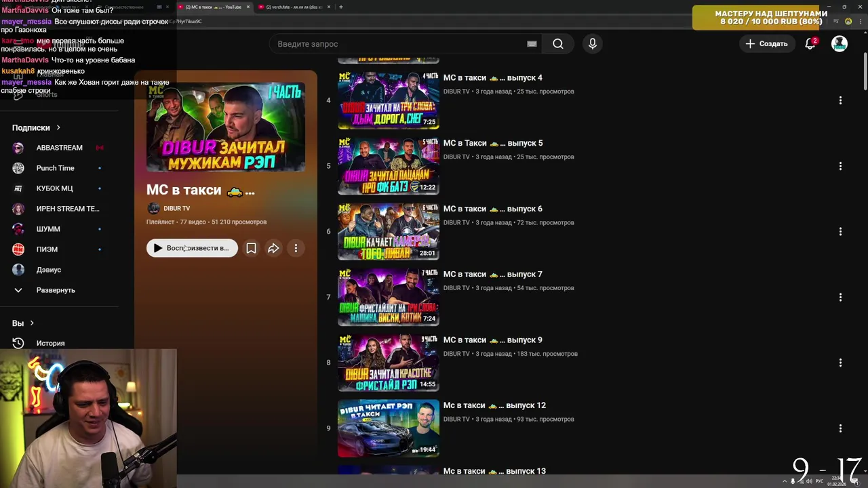Open thumbnail of 28:01 КАЧАЕТ КАМЕРУН video
The width and height of the screenshot is (868, 488).
(389, 232)
